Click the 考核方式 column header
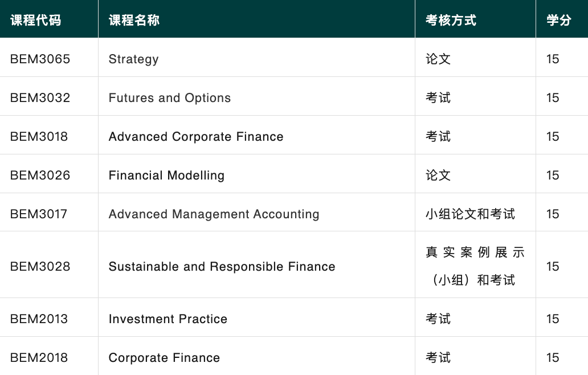The image size is (588, 375). [451, 21]
